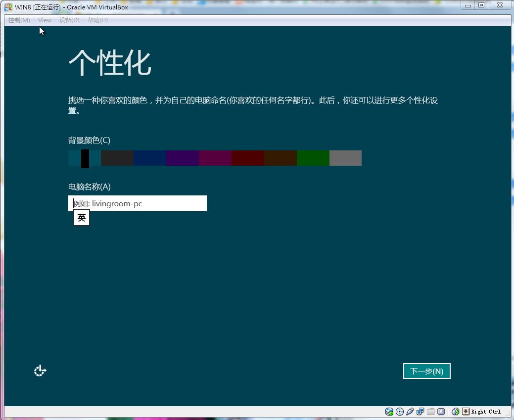Choose the purple background color swatch
The height and width of the screenshot is (420, 514).
(x=183, y=158)
